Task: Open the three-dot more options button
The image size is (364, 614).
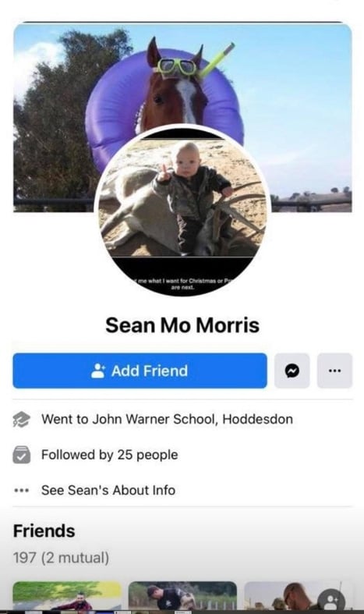Action: click(334, 371)
